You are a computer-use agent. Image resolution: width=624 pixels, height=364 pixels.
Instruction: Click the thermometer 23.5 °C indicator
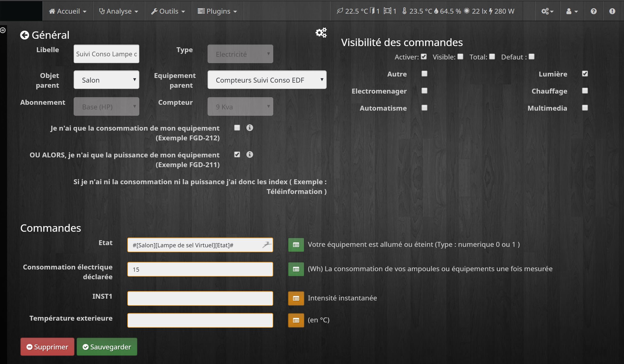(417, 11)
